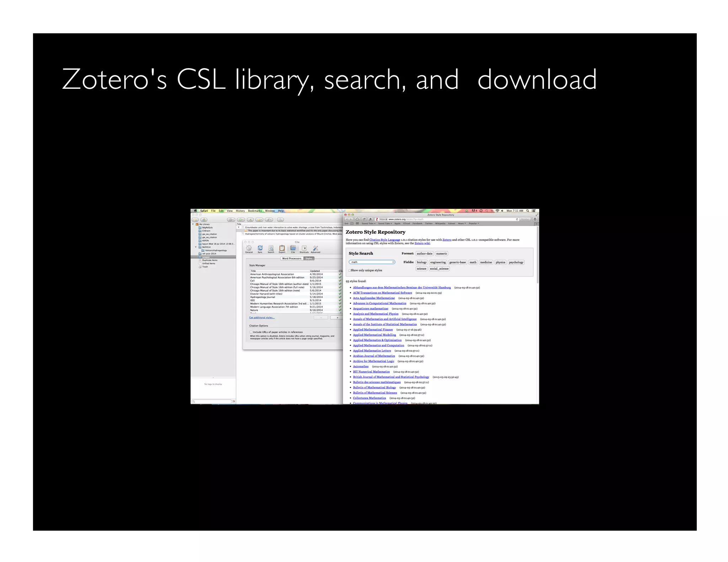Open the Export preferences pane icon
The image size is (728, 562).
(282, 249)
